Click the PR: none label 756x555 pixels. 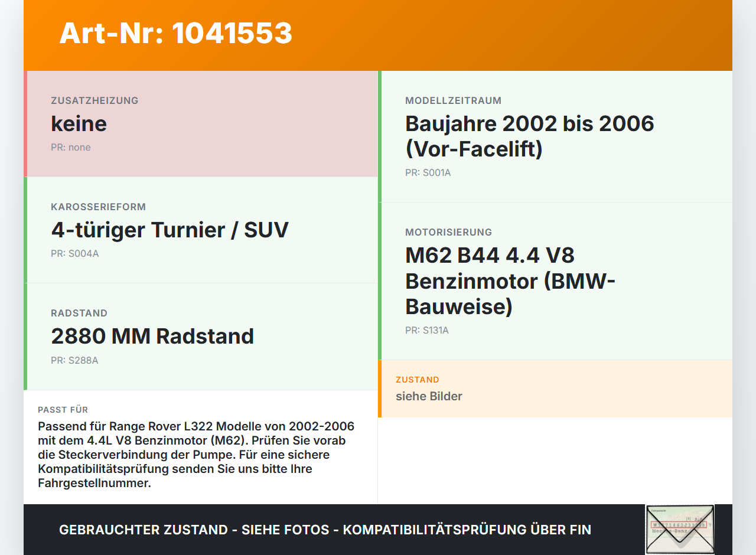point(71,148)
